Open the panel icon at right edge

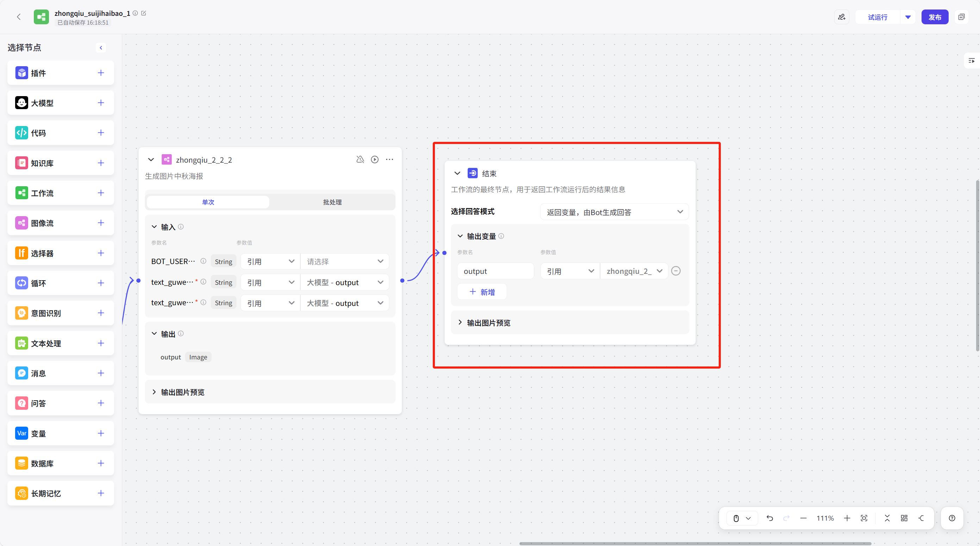[971, 61]
